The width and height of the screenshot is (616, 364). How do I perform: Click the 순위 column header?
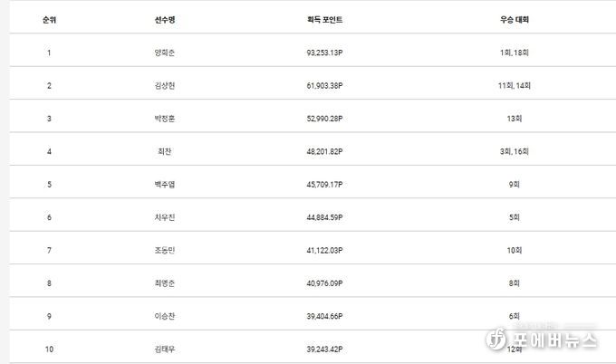click(x=49, y=20)
